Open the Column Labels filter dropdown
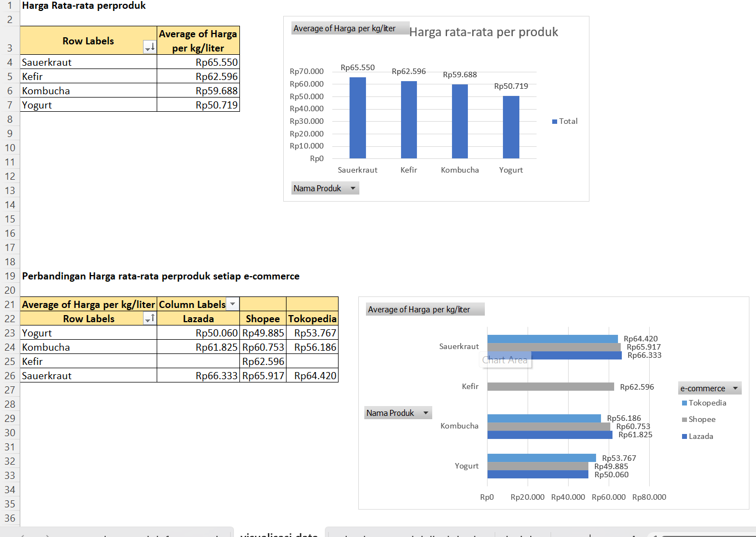This screenshot has width=756, height=537. (x=232, y=304)
